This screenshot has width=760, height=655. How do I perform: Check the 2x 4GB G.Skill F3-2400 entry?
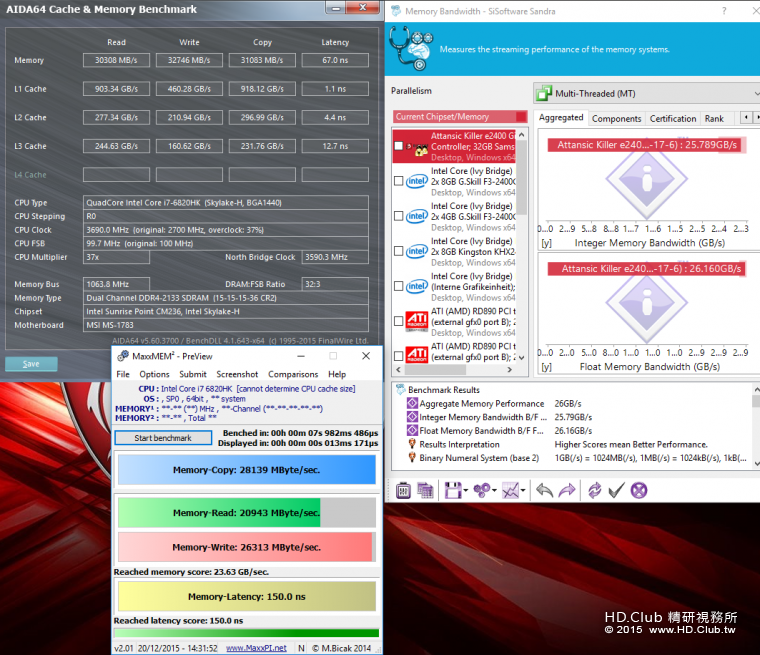click(x=398, y=216)
